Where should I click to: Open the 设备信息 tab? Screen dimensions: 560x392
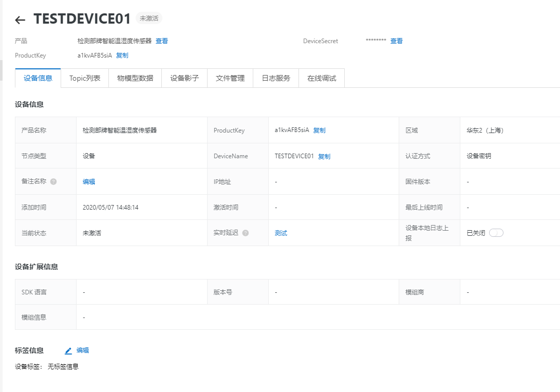click(x=38, y=78)
